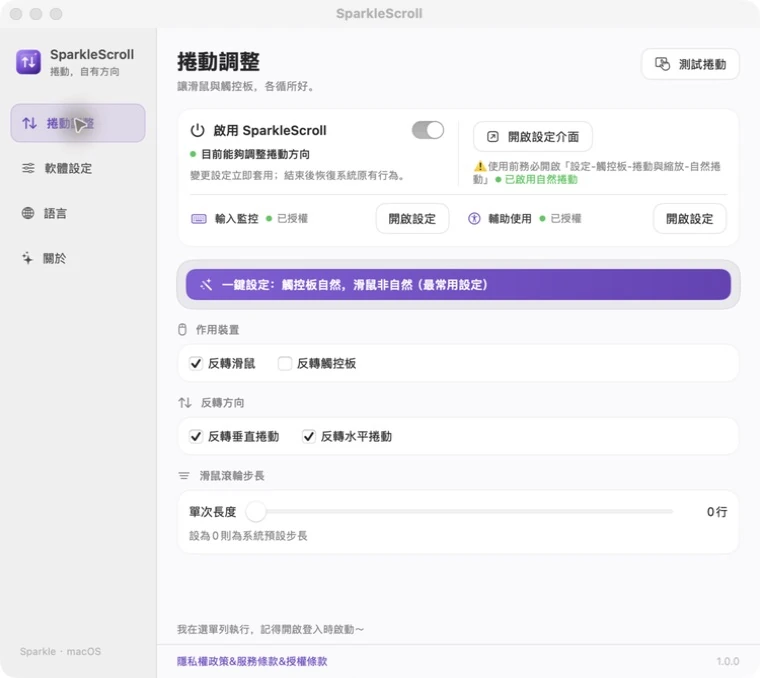
Task: Click the external-link icon in 開啟設定介面
Action: coord(492,137)
